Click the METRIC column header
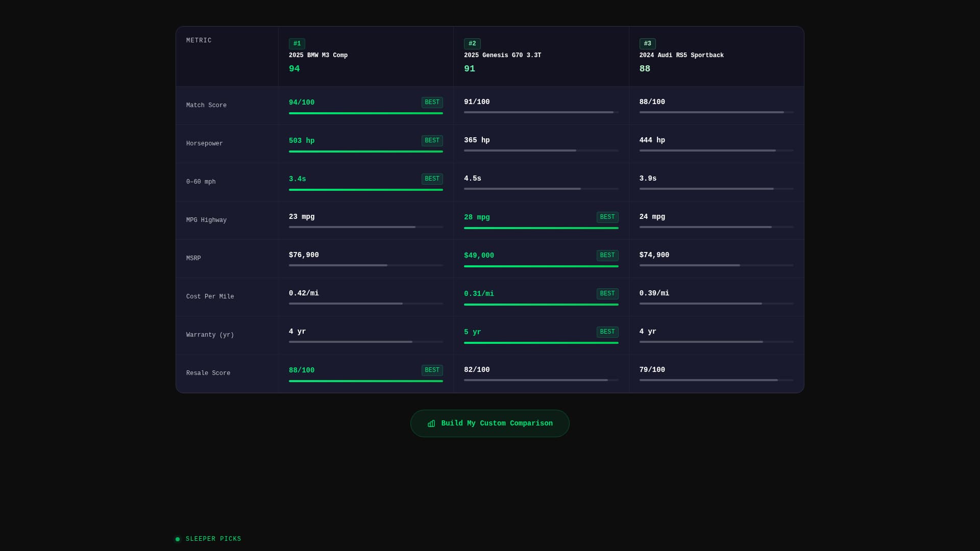Screen dimensions: 980x551 coord(199,41)
